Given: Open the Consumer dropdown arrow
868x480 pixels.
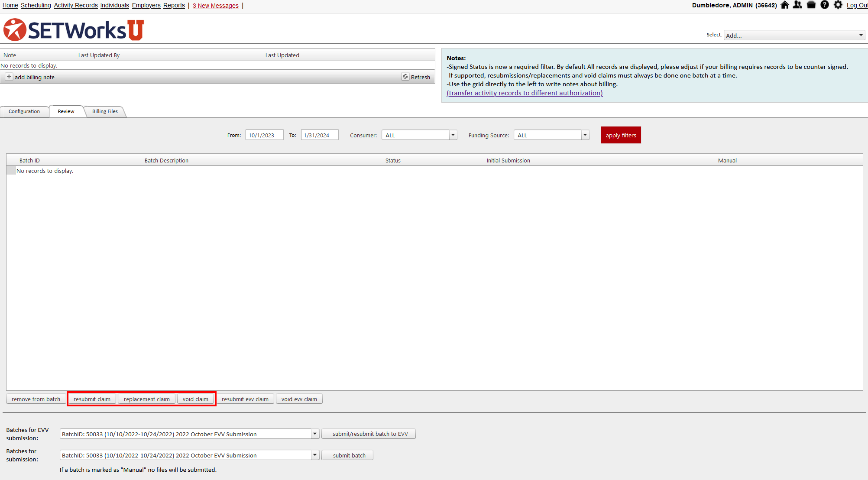Looking at the screenshot, I should (453, 135).
